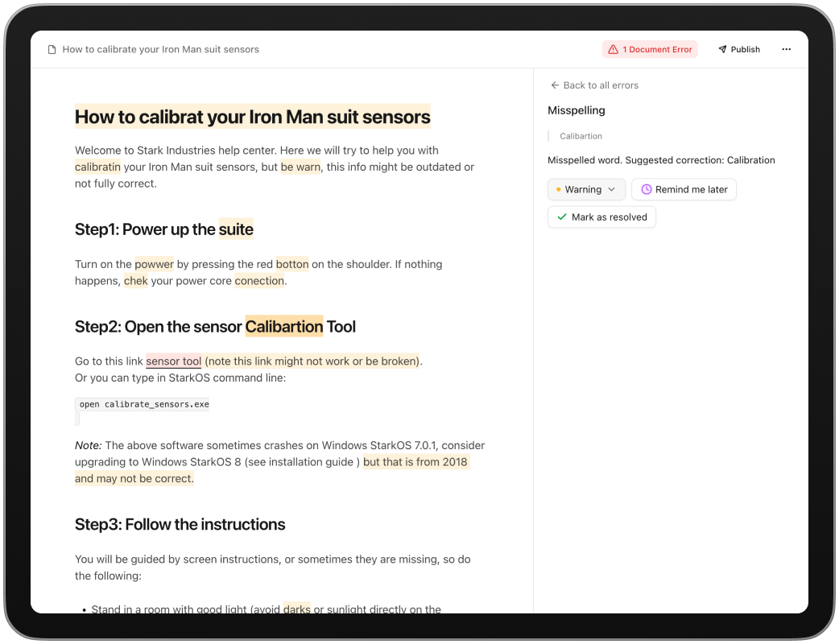Click the document title in top bar
The image size is (839, 644).
pos(160,49)
